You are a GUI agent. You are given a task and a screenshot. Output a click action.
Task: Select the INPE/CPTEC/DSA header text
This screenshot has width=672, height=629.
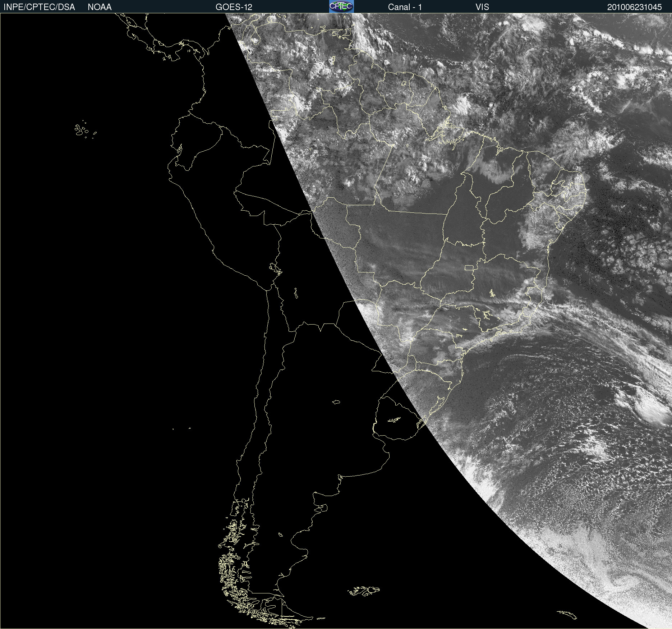point(39,7)
